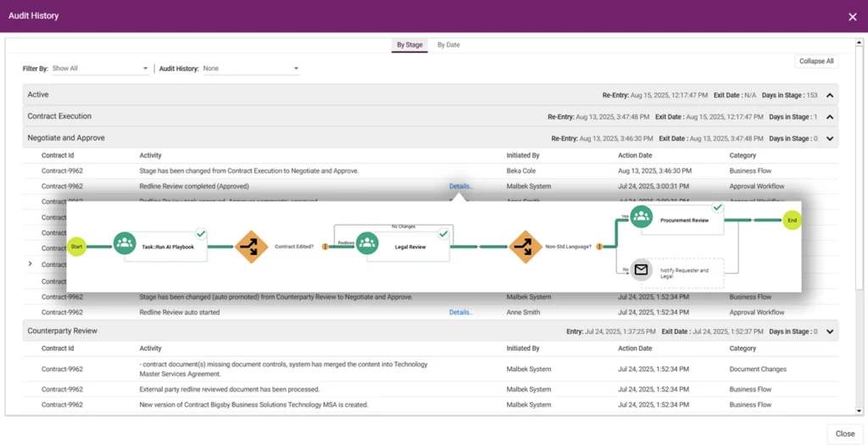
Task: Click the Notify Requester and Legal box
Action: click(x=684, y=274)
